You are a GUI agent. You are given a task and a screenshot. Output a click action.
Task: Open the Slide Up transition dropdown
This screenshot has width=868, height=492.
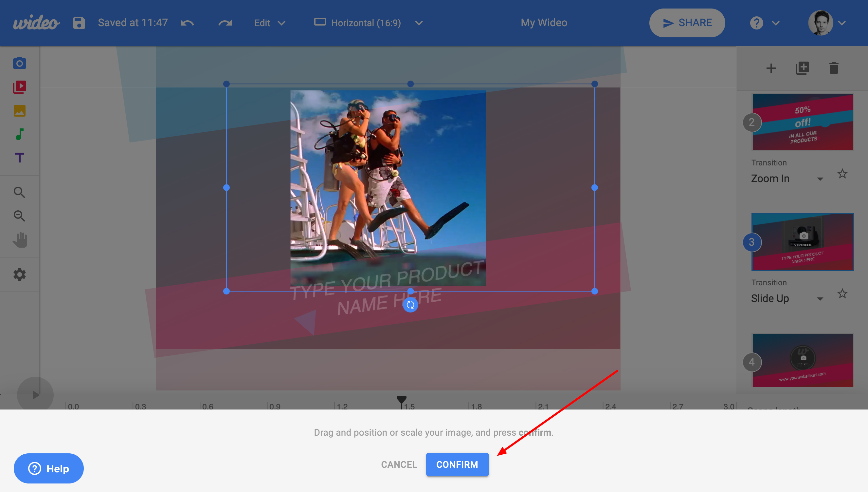click(787, 298)
